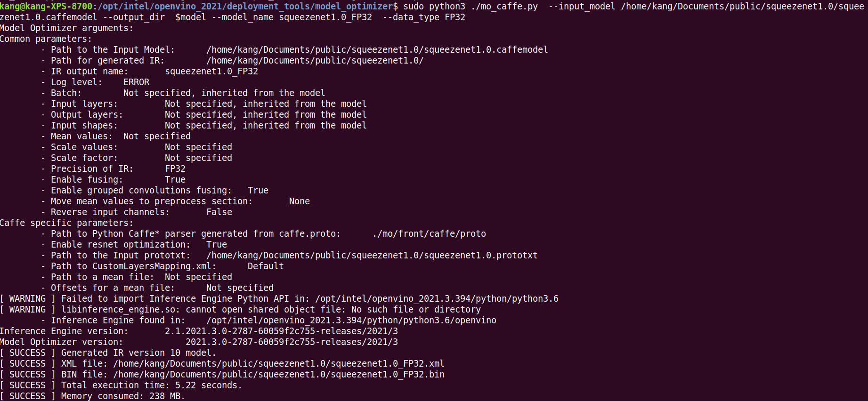Click the generated XML file path
Image resolution: width=868 pixels, height=401 pixels.
click(x=278, y=363)
